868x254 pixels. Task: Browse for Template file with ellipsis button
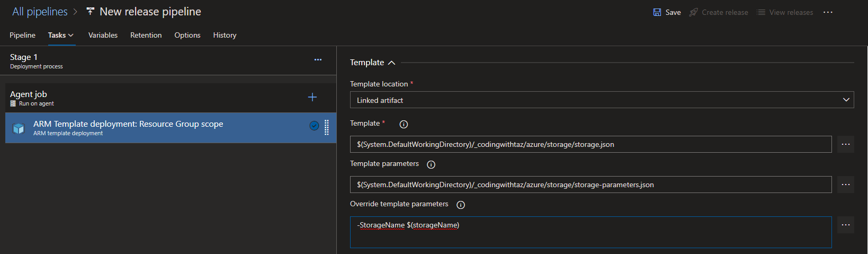tap(846, 144)
